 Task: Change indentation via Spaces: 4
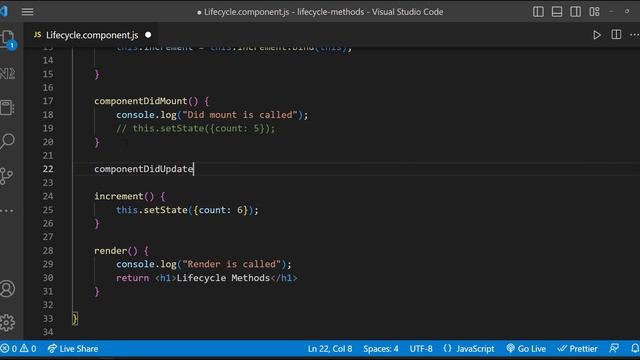coord(381,349)
